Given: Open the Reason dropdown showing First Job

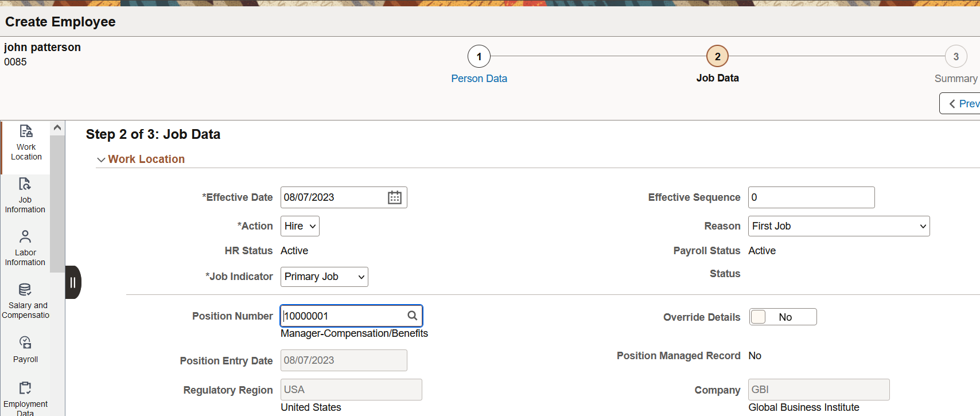Looking at the screenshot, I should click(838, 226).
